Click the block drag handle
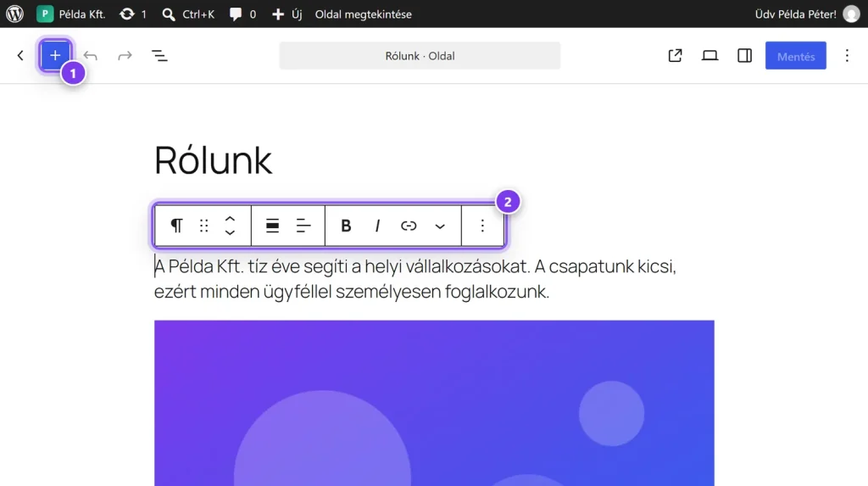868x486 pixels. coord(203,226)
